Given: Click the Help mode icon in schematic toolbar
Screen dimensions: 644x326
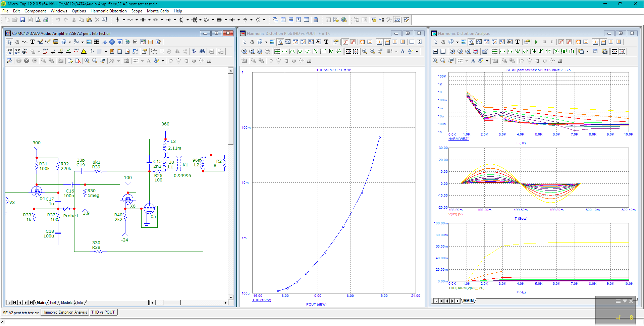Looking at the screenshot, I should (120, 42).
